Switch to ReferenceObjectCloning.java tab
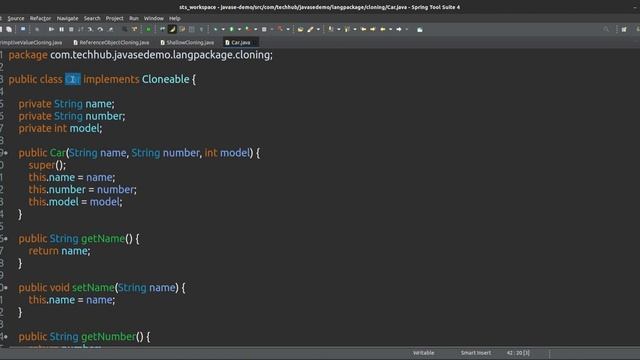Image resolution: width=640 pixels, height=360 pixels. coord(111,42)
